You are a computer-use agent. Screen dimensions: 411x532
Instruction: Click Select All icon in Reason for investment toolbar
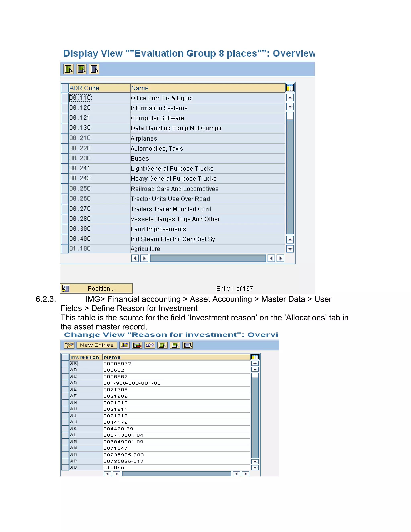point(162,345)
